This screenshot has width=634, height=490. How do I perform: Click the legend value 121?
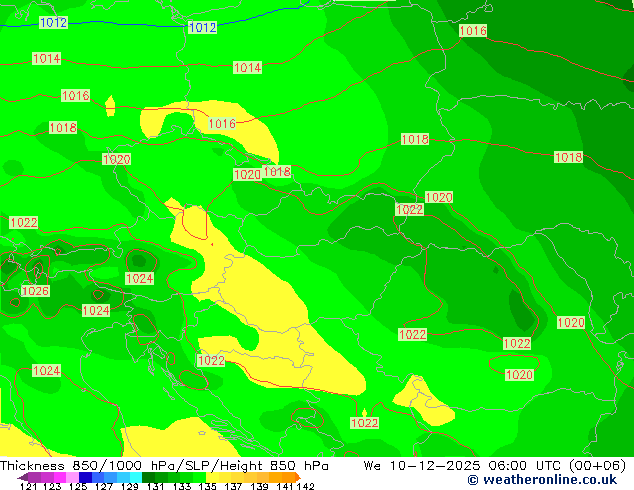(x=28, y=486)
